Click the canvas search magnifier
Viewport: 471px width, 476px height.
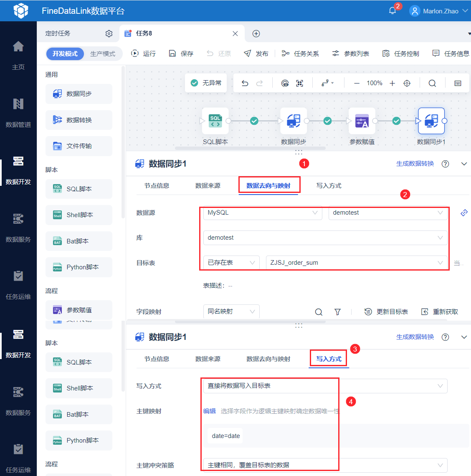(x=432, y=83)
